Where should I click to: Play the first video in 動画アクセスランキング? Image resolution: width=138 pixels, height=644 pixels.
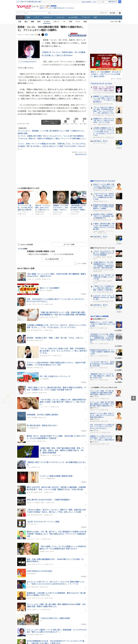[x=119, y=254]
